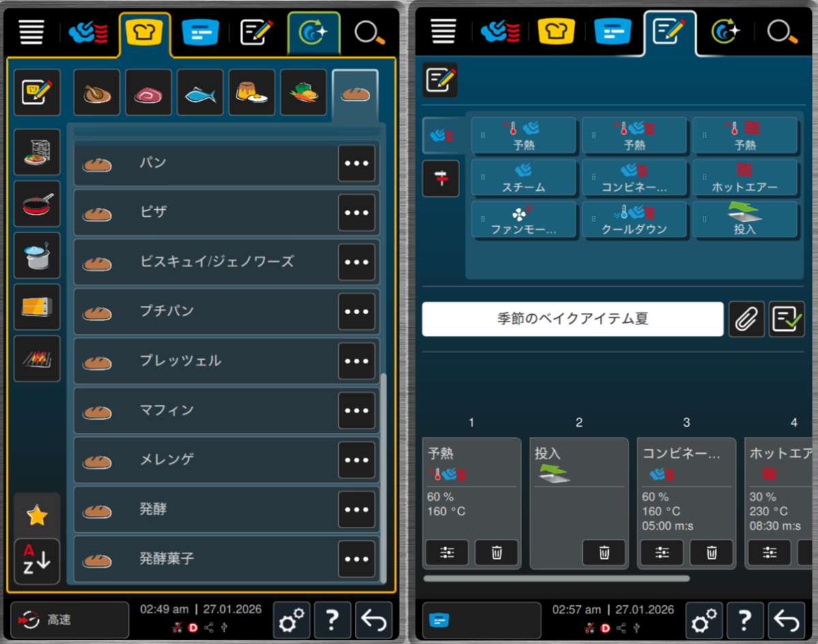Select the pan frying method icon
This screenshot has height=644, width=818.
tap(37, 204)
